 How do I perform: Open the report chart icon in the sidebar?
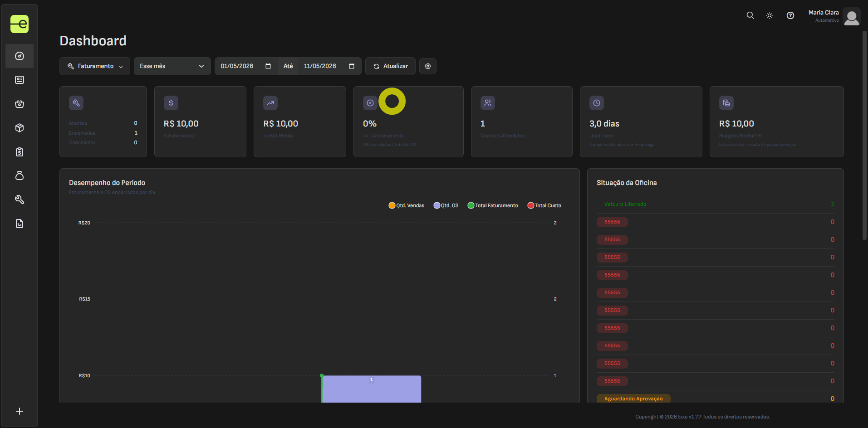20,224
